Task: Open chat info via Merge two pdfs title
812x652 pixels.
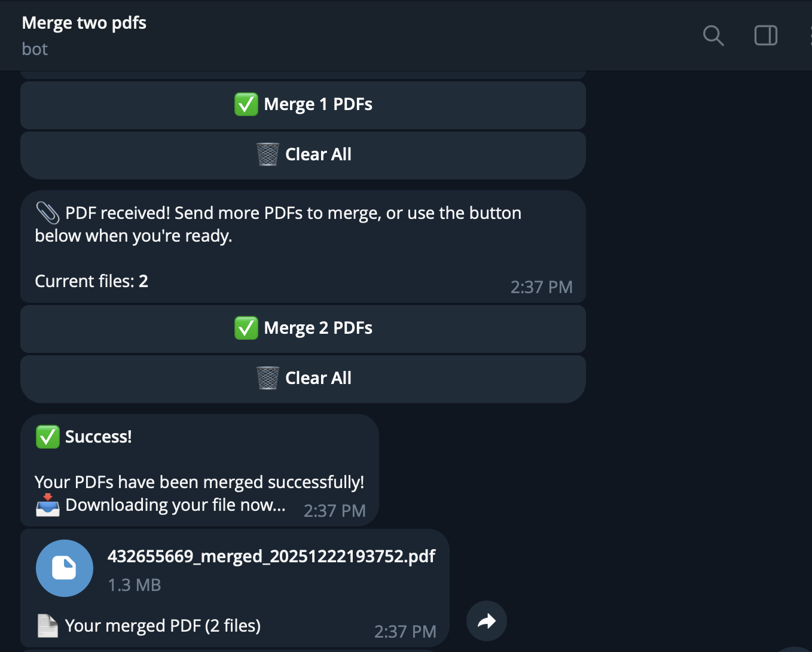Action: (x=84, y=23)
